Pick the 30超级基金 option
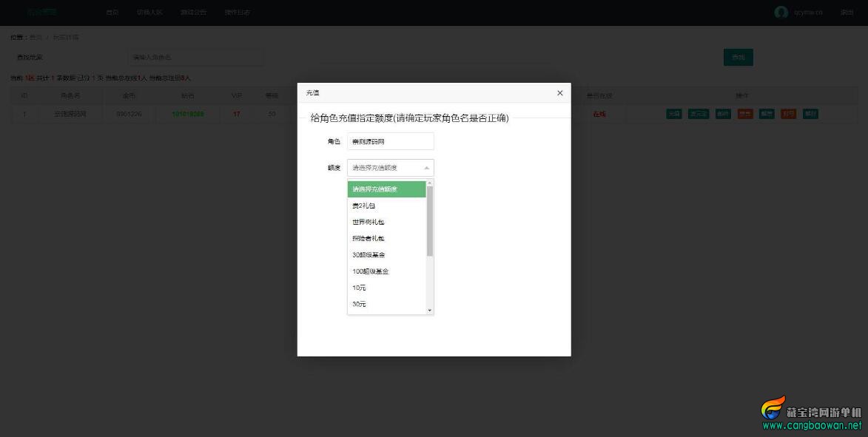This screenshot has height=437, width=868. tap(387, 255)
